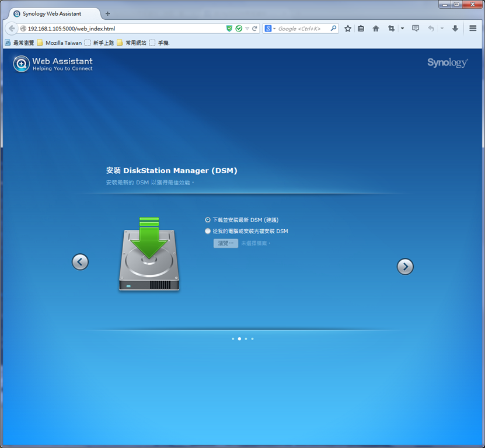Image resolution: width=485 pixels, height=448 pixels.
Task: Open the 手機 bookmark
Action: pyautogui.click(x=159, y=43)
